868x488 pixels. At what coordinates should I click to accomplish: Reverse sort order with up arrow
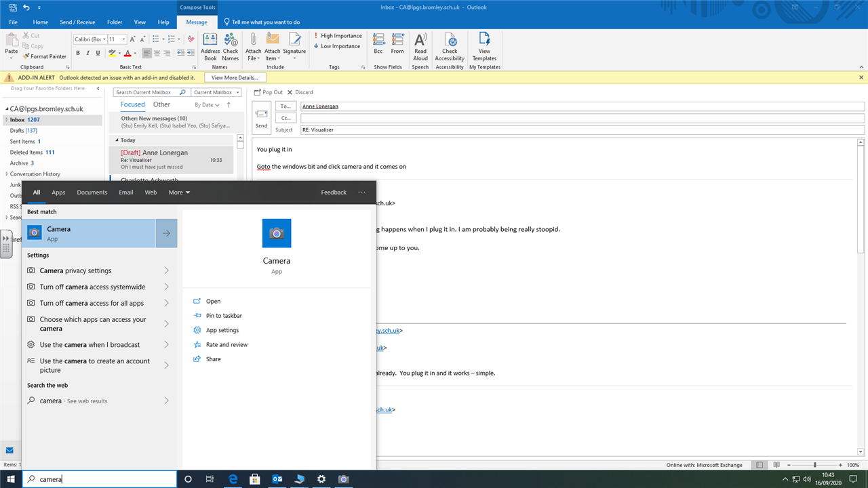pos(229,105)
